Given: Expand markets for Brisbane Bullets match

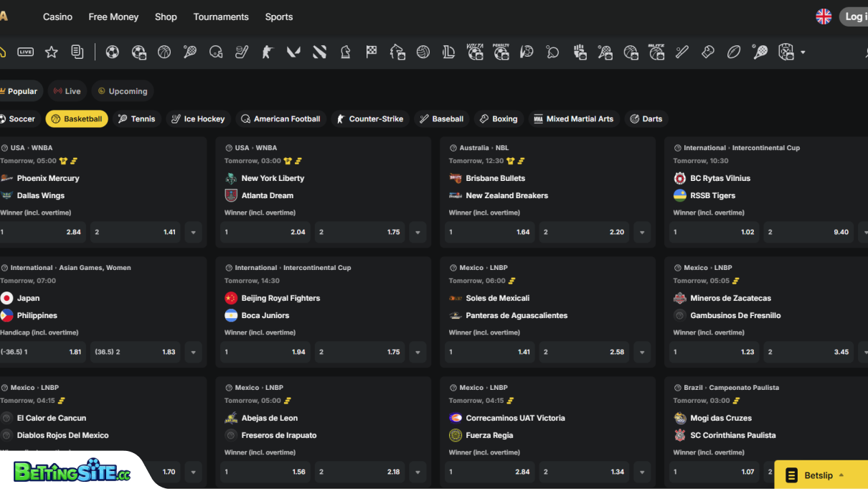Looking at the screenshot, I should (x=642, y=232).
